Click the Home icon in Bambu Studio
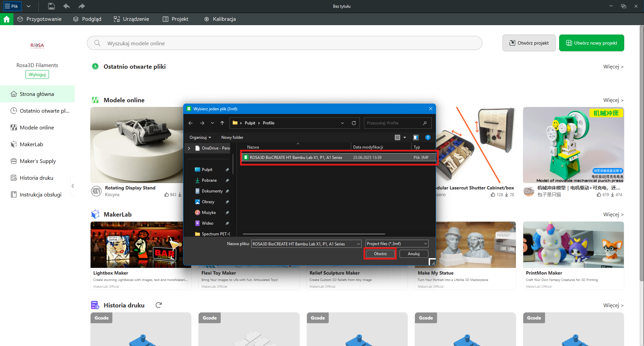 click(7, 19)
